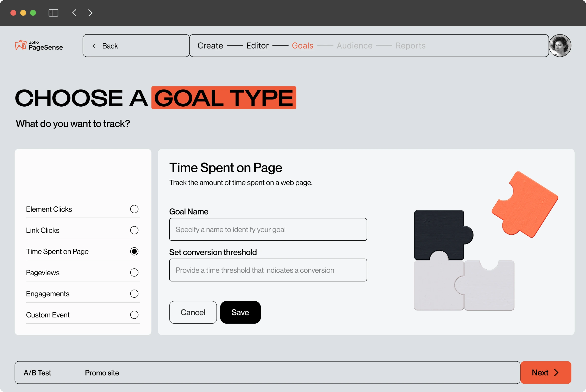Close window with red button
The height and width of the screenshot is (392, 586).
click(x=13, y=13)
